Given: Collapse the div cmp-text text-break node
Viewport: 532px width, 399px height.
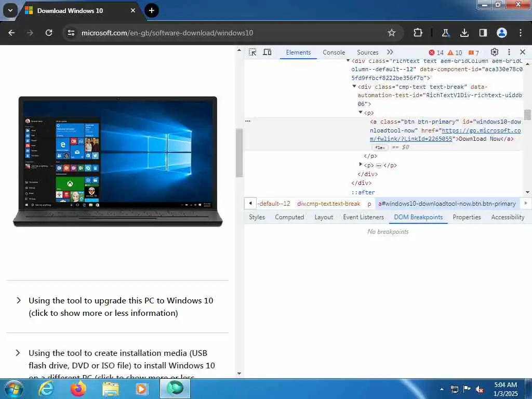Looking at the screenshot, I should click(x=354, y=87).
